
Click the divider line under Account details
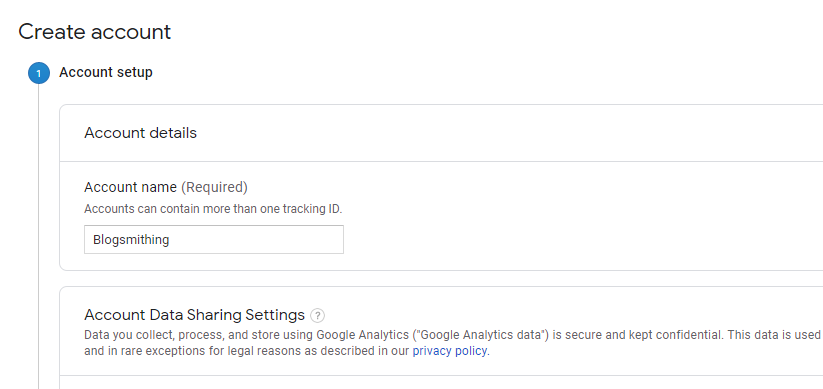point(441,161)
